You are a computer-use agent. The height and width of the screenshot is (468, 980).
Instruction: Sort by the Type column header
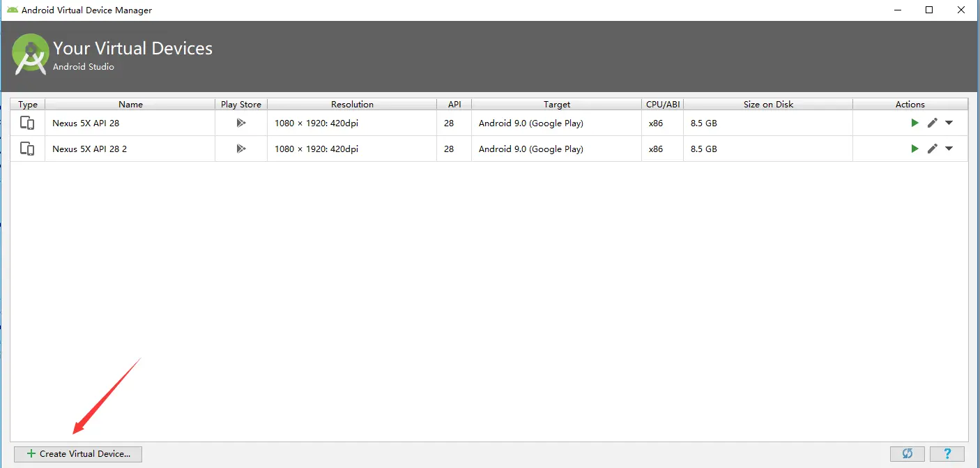pyautogui.click(x=28, y=104)
